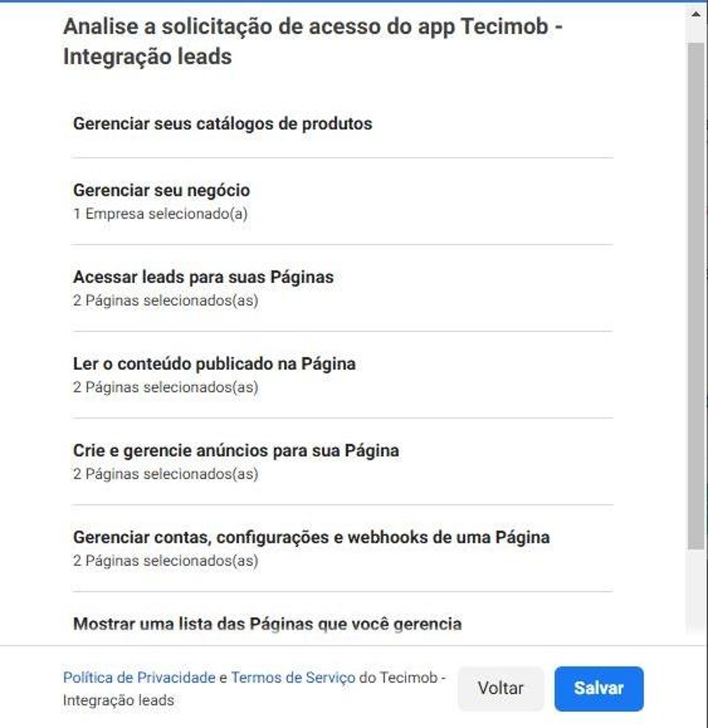Click the Salvar button
This screenshot has width=708, height=728.
(x=598, y=688)
